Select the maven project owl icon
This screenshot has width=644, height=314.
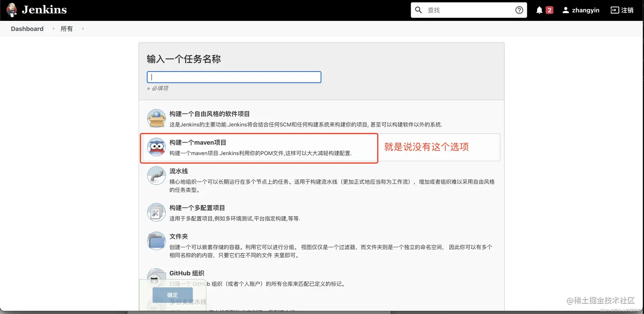tap(156, 147)
